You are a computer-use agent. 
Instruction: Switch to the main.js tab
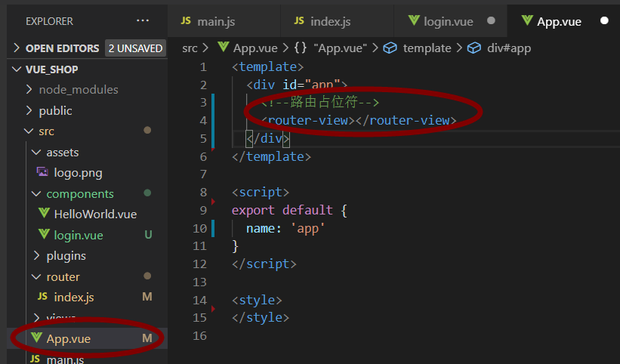224,21
